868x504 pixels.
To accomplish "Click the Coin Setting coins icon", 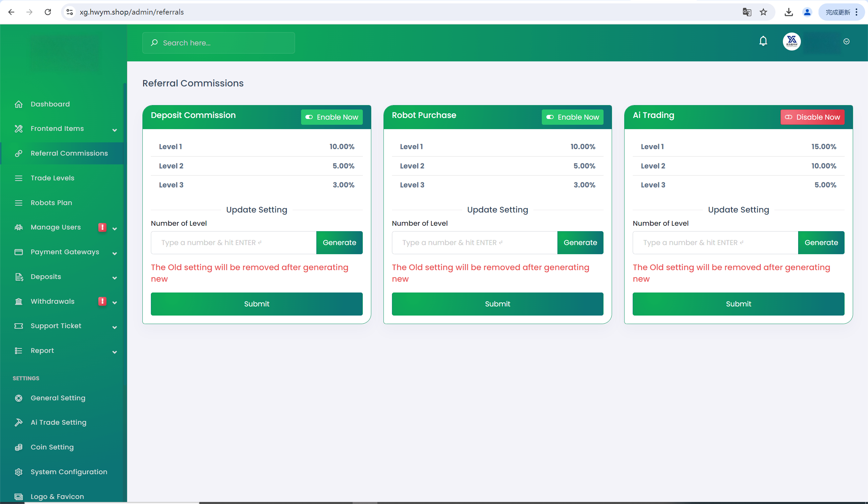I will (19, 447).
